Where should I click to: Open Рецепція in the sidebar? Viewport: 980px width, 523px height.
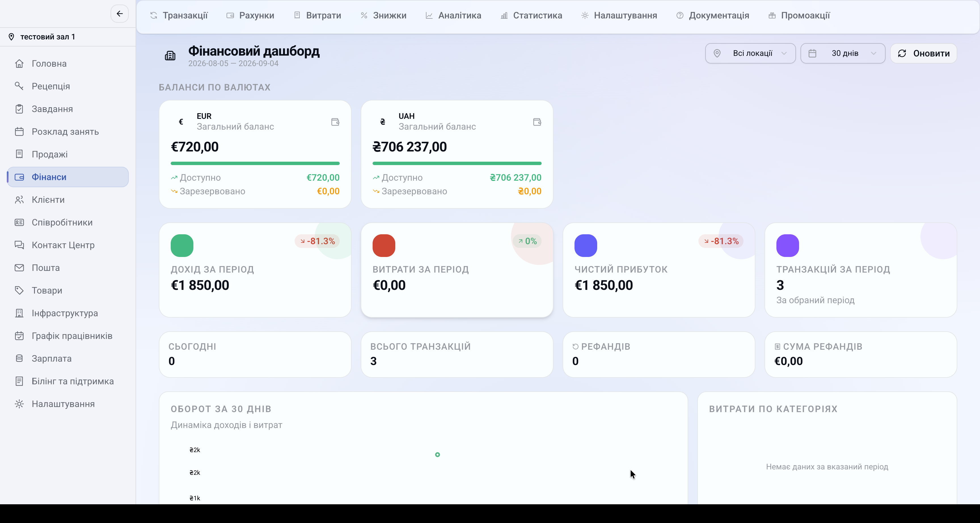pyautogui.click(x=68, y=87)
